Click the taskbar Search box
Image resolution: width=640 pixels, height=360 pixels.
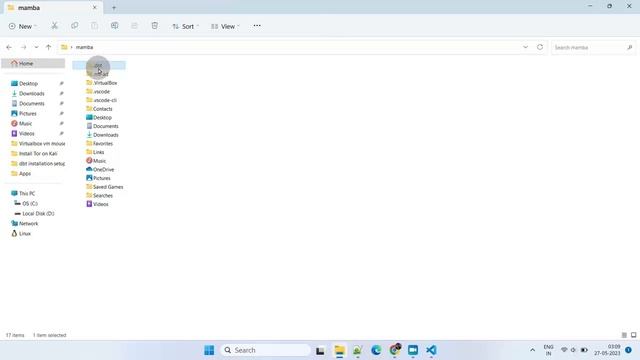coord(265,350)
